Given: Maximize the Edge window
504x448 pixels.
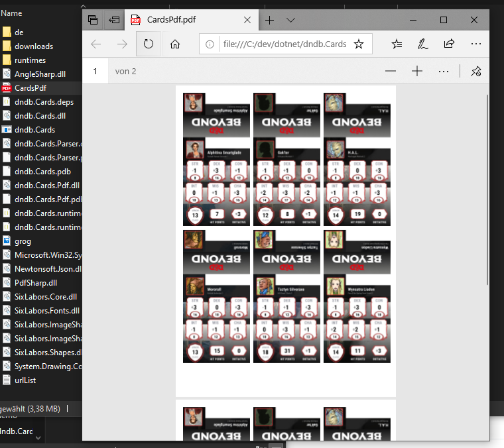Looking at the screenshot, I should [443, 20].
